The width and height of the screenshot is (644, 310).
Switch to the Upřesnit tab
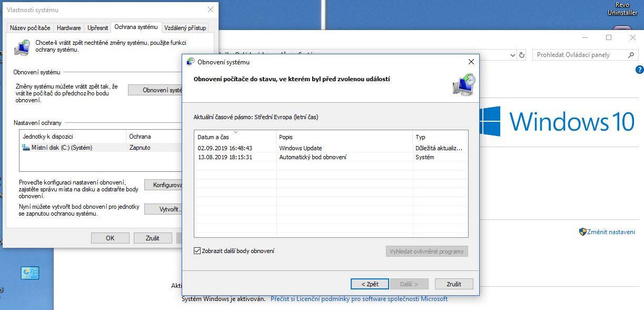(97, 28)
